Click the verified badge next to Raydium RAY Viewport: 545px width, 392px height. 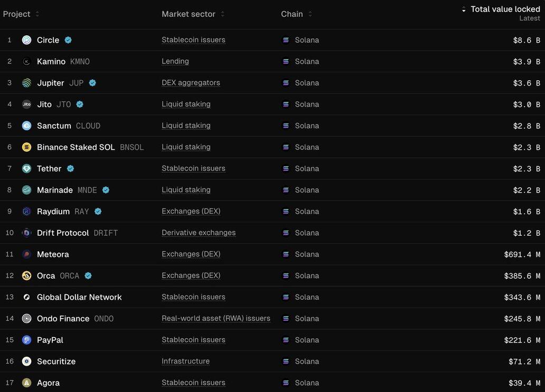pyautogui.click(x=98, y=212)
